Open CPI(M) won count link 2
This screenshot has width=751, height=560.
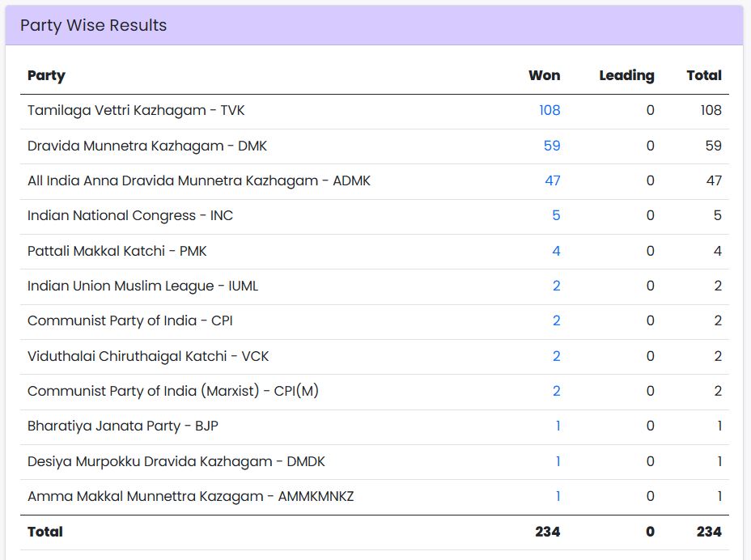coord(556,392)
